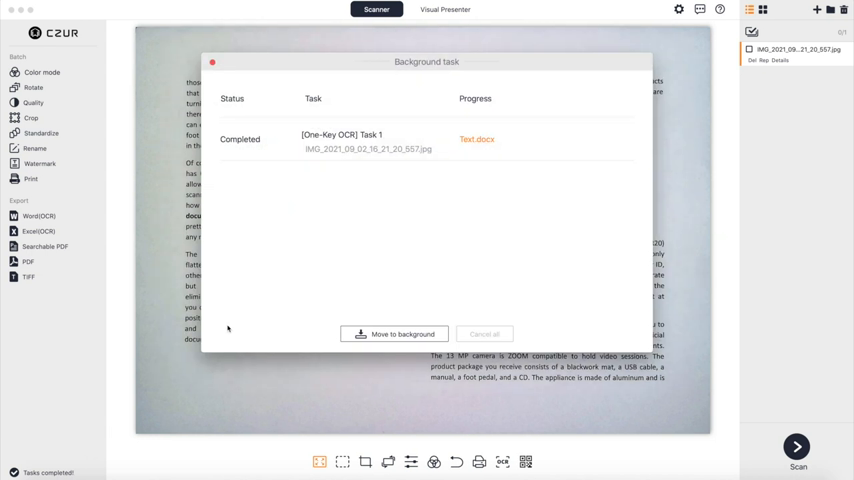This screenshot has height=480, width=854.
Task: Export as TIFF
Action: pos(22,277)
